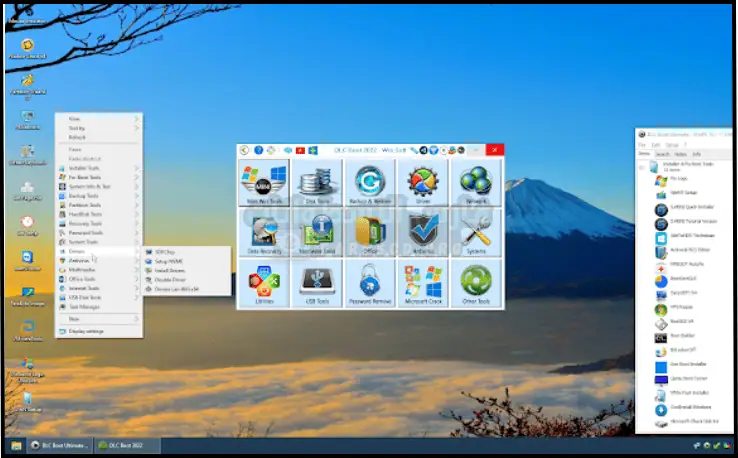
Task: Click the blue help question-mark icon
Action: [x=258, y=150]
